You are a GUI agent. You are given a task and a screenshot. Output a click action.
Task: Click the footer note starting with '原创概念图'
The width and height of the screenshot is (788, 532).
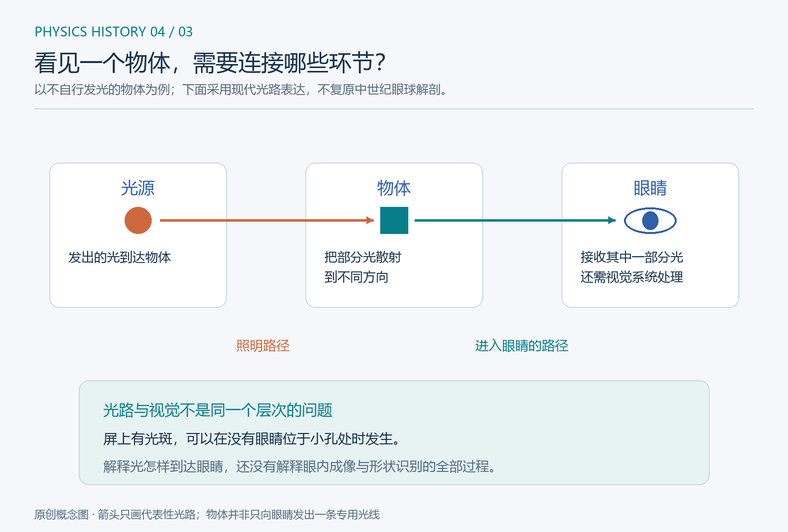207,515
